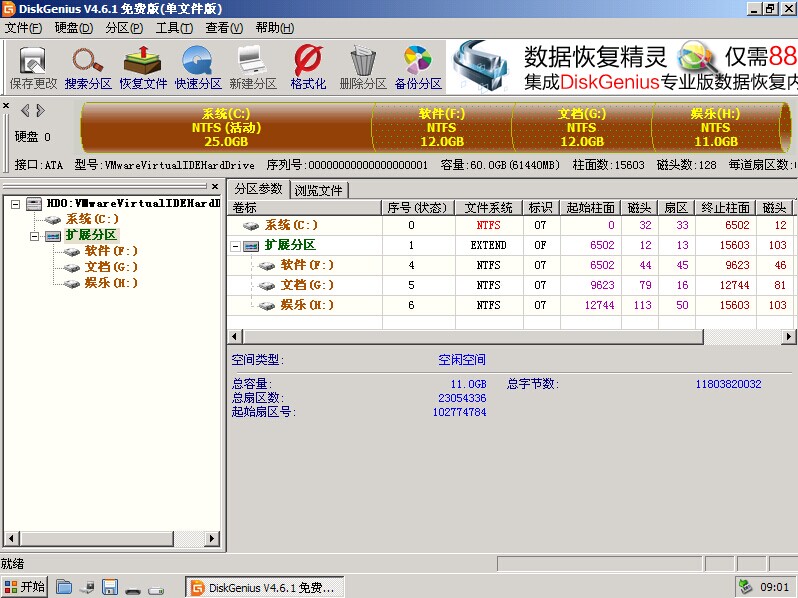This screenshot has height=598, width=798.
Task: Click the 起始柱面 column header
Action: click(590, 208)
